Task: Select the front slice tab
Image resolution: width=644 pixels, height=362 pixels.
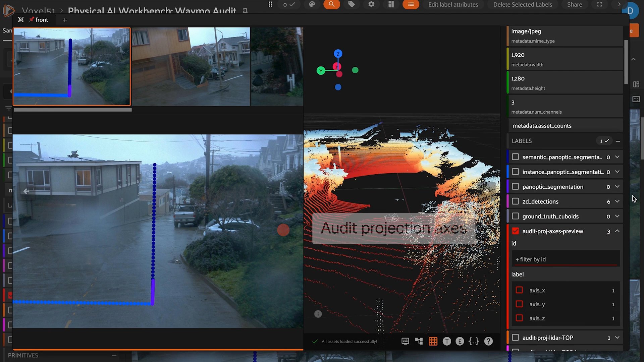Action: point(38,20)
